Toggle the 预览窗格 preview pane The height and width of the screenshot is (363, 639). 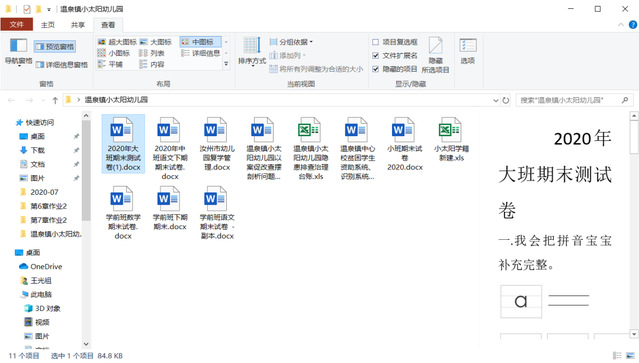55,47
